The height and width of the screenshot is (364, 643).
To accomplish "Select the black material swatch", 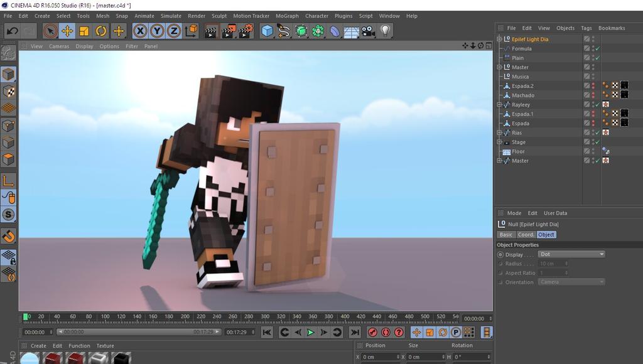I will [x=121, y=358].
